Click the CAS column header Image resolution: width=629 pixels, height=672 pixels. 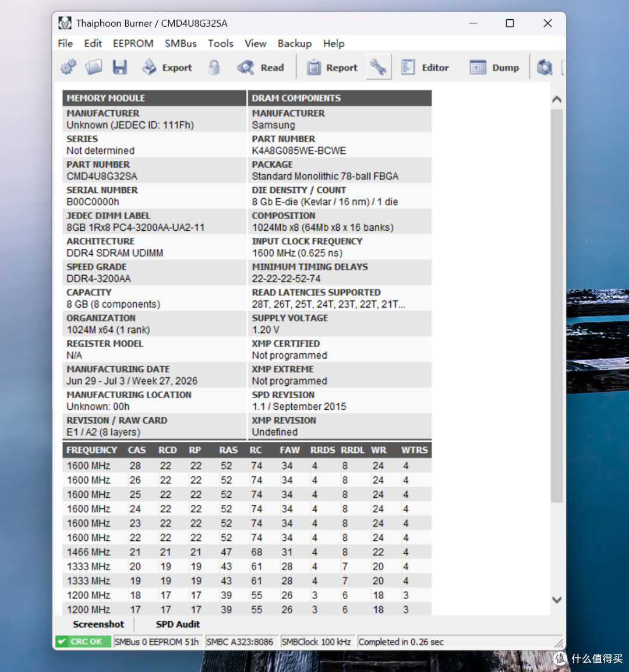137,450
